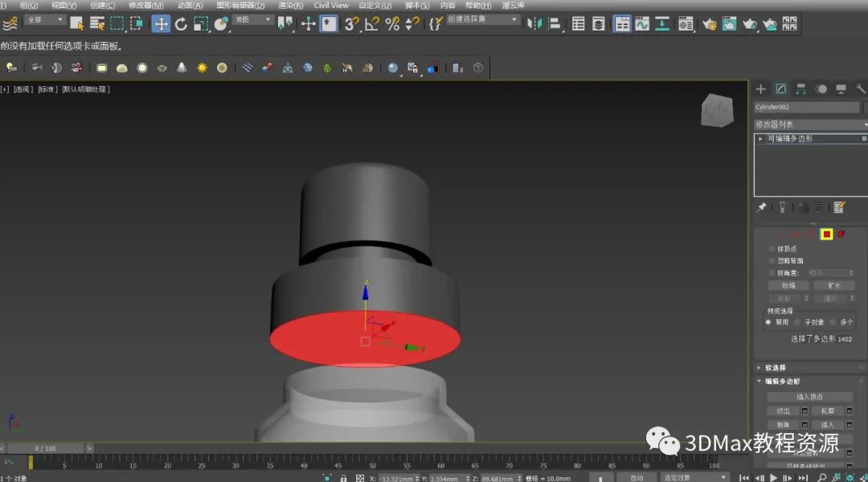
Task: Toggle the Angle Snap icon
Action: pos(372,24)
